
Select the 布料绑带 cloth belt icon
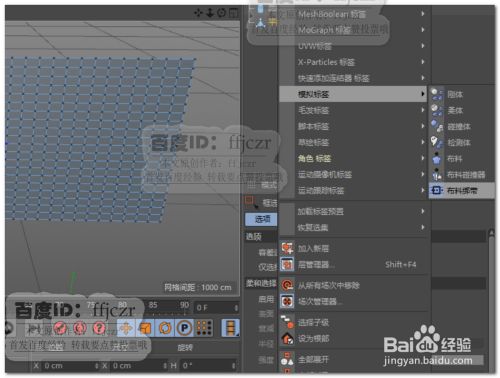coord(437,190)
